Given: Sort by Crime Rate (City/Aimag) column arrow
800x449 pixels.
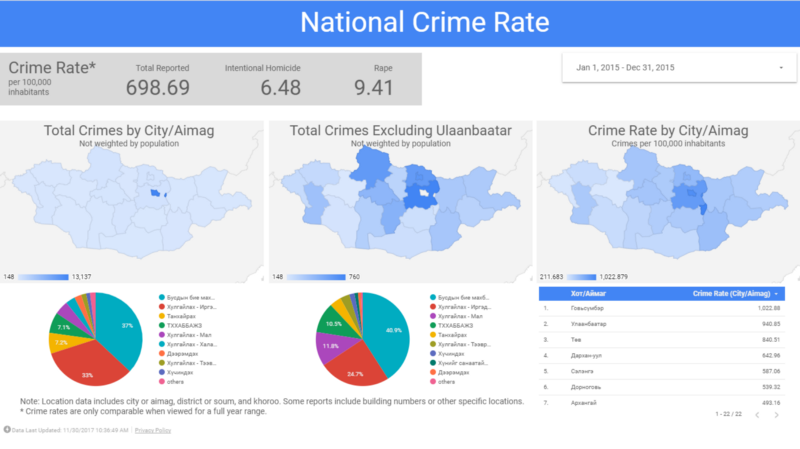Looking at the screenshot, I should pos(777,294).
